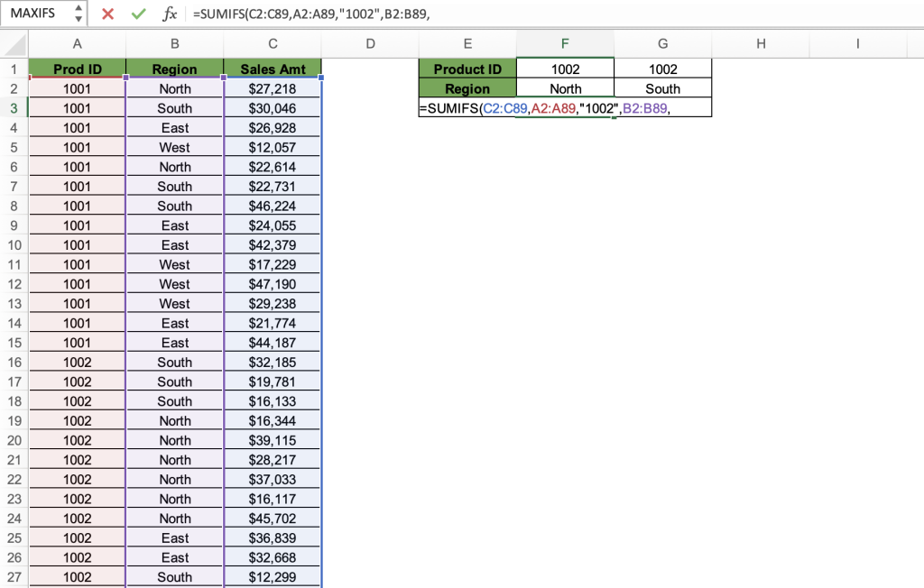Click the up arrow beside the Name Box
This screenshot has width=924, height=588.
point(78,8)
